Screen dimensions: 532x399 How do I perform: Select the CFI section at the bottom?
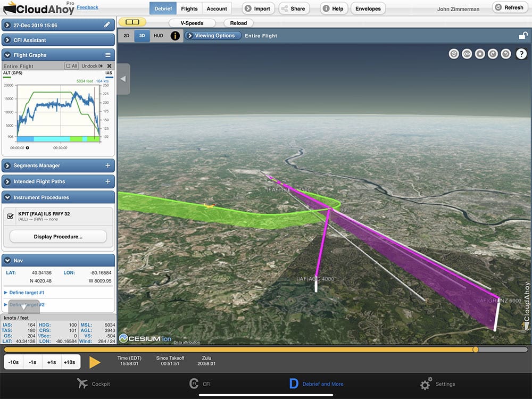[199, 384]
